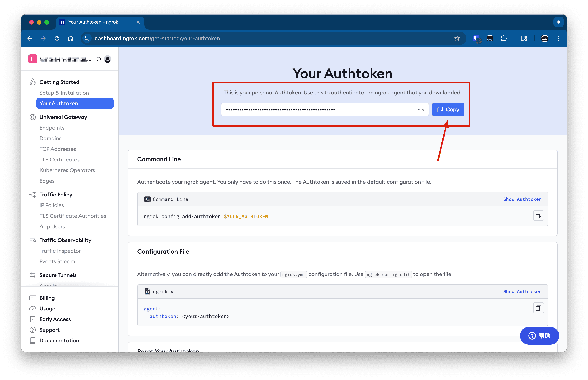Image resolution: width=588 pixels, height=380 pixels.
Task: Open IP Policies
Action: click(52, 205)
